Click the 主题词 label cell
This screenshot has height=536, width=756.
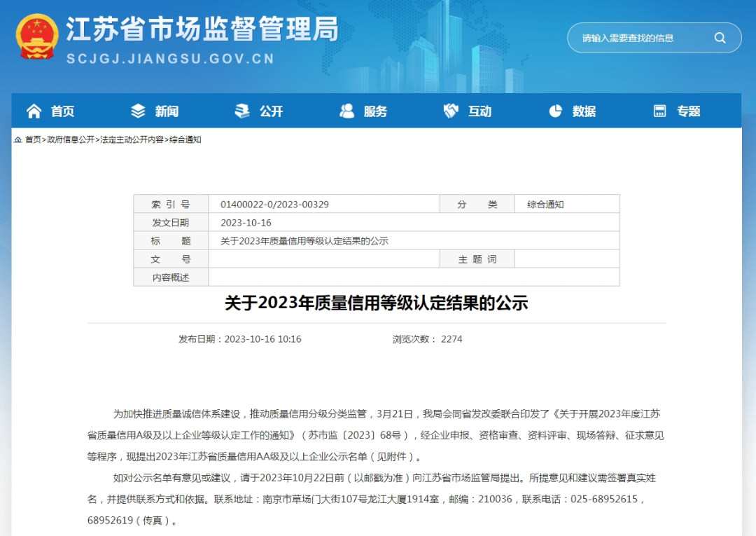[x=477, y=259]
